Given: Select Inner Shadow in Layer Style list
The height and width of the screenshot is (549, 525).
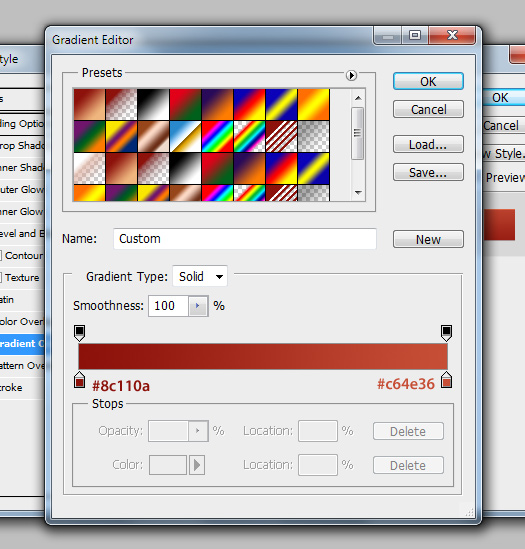Looking at the screenshot, I should tap(22, 167).
